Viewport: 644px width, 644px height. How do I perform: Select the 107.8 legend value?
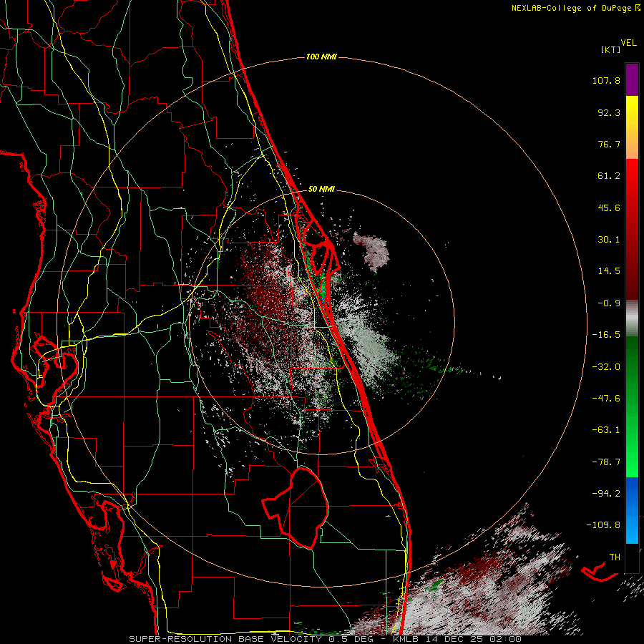pos(606,80)
